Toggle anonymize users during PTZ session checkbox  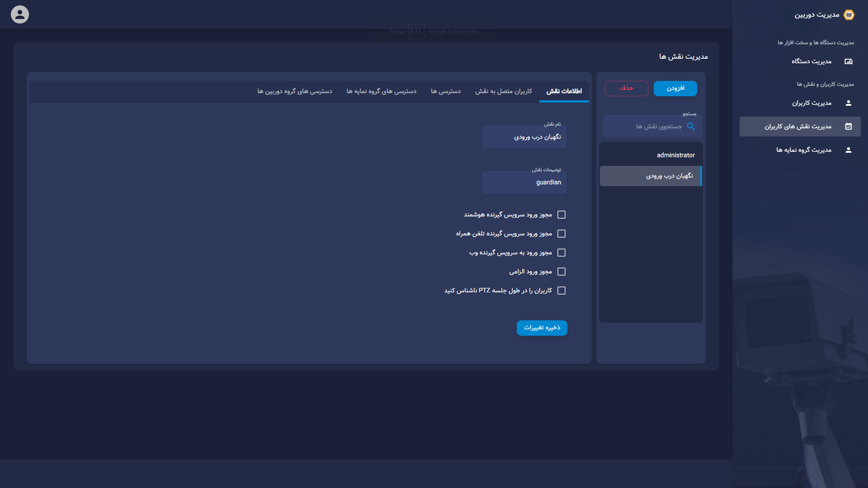pyautogui.click(x=561, y=291)
